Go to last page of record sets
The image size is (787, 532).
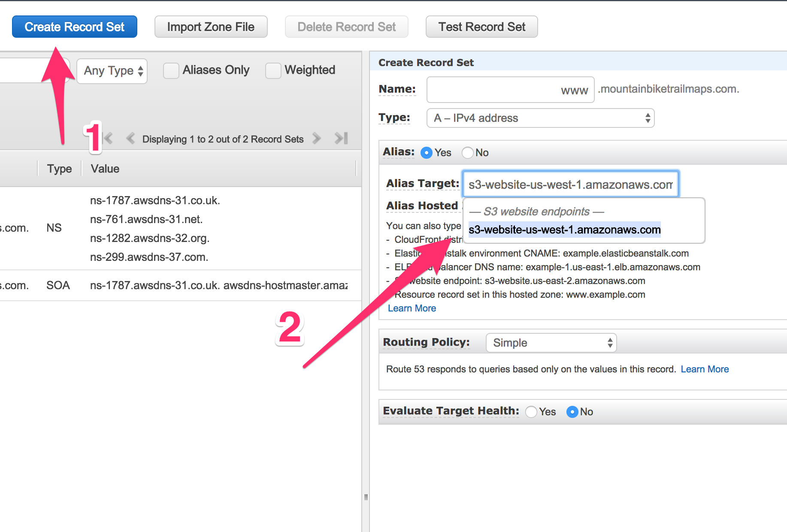coord(341,138)
